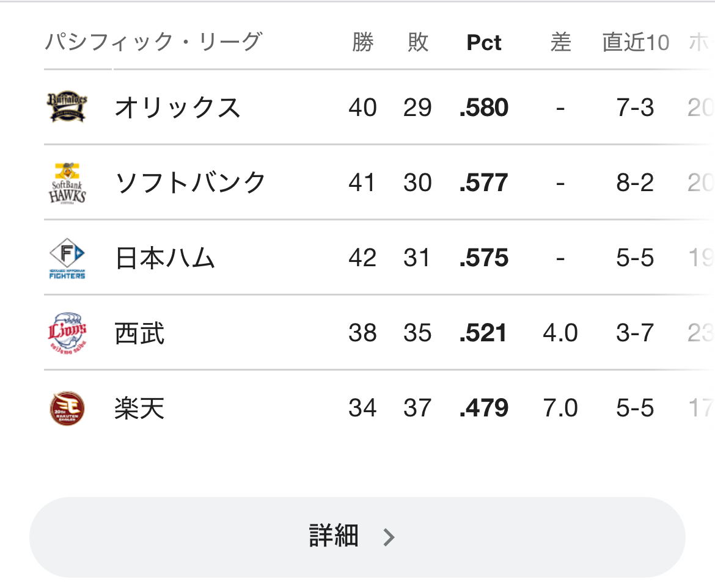Click SoftBank's 8-2 recent record
Viewport: 715px width, 588px height.
[635, 183]
